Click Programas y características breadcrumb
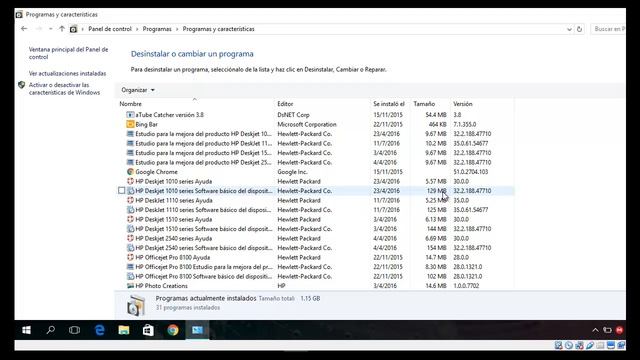 pyautogui.click(x=218, y=29)
